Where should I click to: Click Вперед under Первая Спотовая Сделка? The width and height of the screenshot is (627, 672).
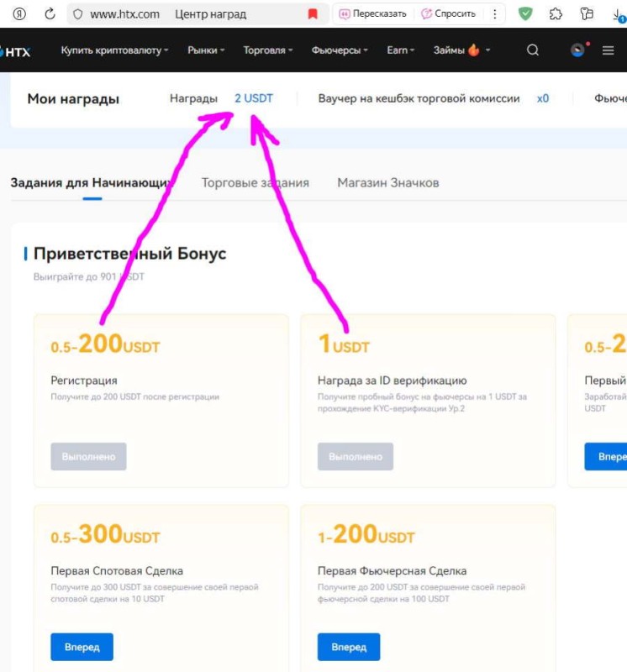point(82,647)
